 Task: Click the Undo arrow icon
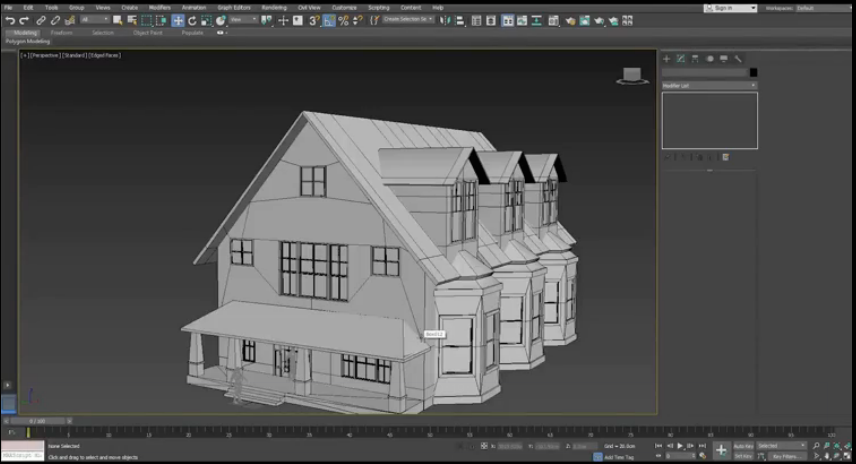pos(10,21)
